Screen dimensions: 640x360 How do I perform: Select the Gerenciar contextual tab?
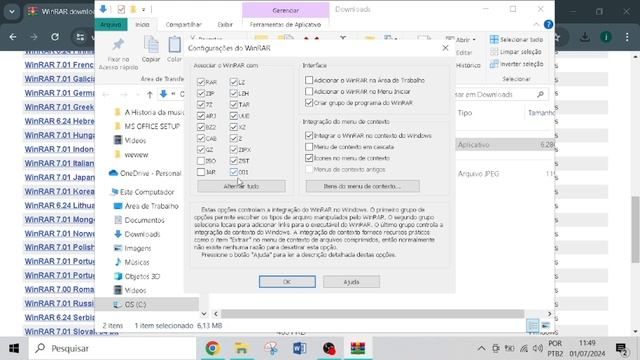click(x=286, y=10)
